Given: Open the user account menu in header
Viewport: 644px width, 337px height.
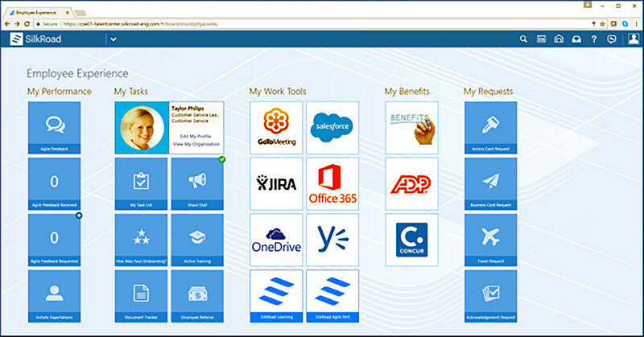Looking at the screenshot, I should [633, 39].
